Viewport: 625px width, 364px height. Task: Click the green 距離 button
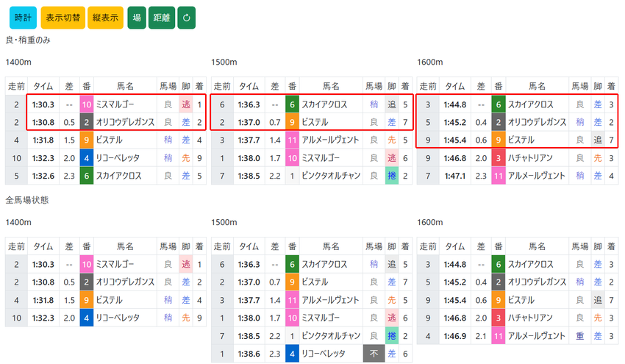point(162,18)
